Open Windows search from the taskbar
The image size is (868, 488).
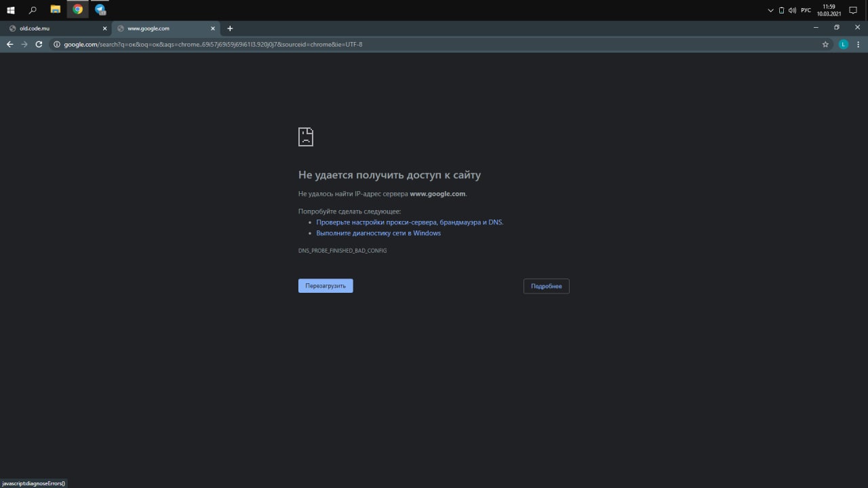[x=33, y=10]
